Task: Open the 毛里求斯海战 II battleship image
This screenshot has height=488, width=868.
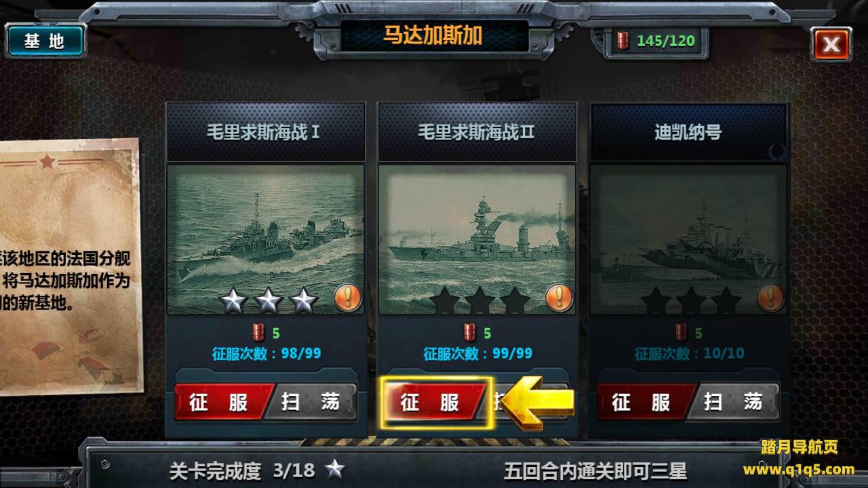Action: pos(477,239)
